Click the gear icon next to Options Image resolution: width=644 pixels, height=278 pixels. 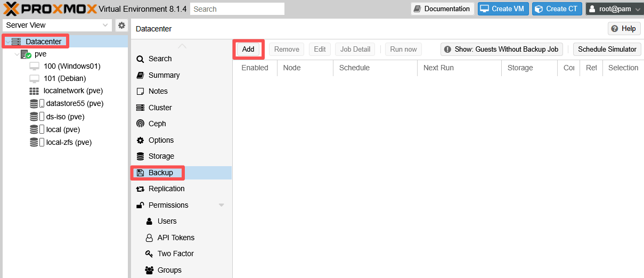141,140
